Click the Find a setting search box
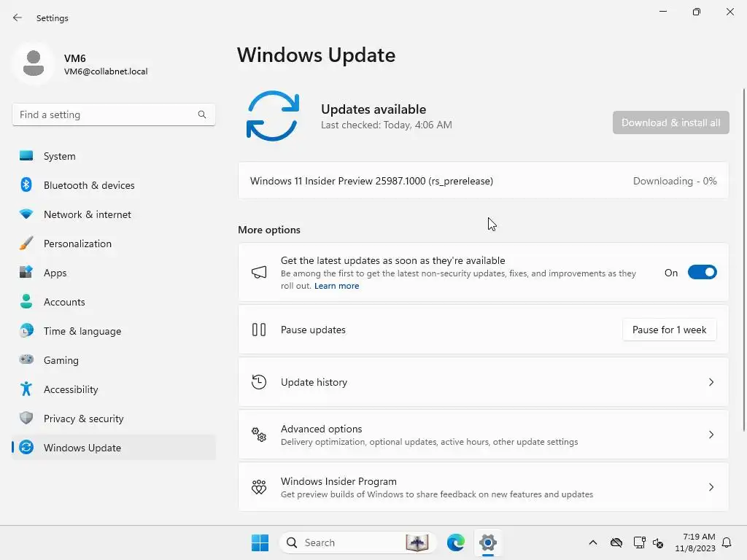Viewport: 747px width, 560px height. [113, 114]
